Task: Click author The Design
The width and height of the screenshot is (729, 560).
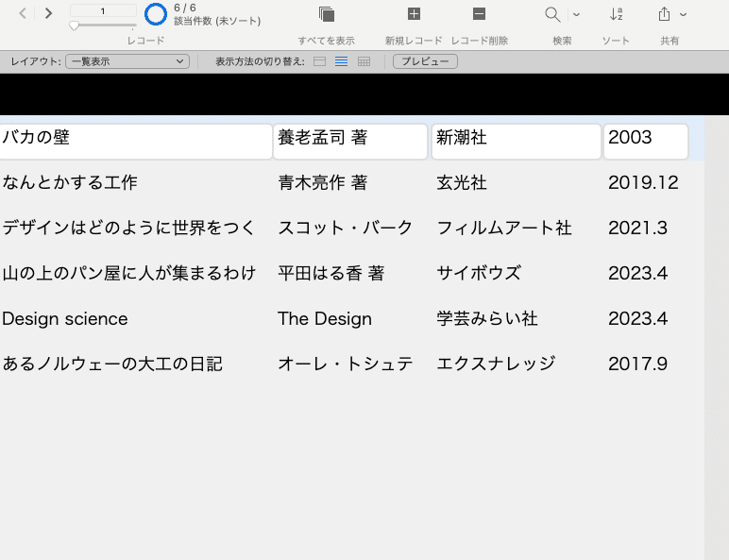Action: tap(325, 318)
